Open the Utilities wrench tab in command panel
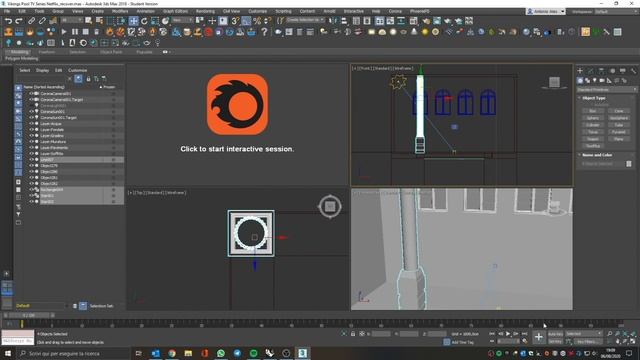 633,71
